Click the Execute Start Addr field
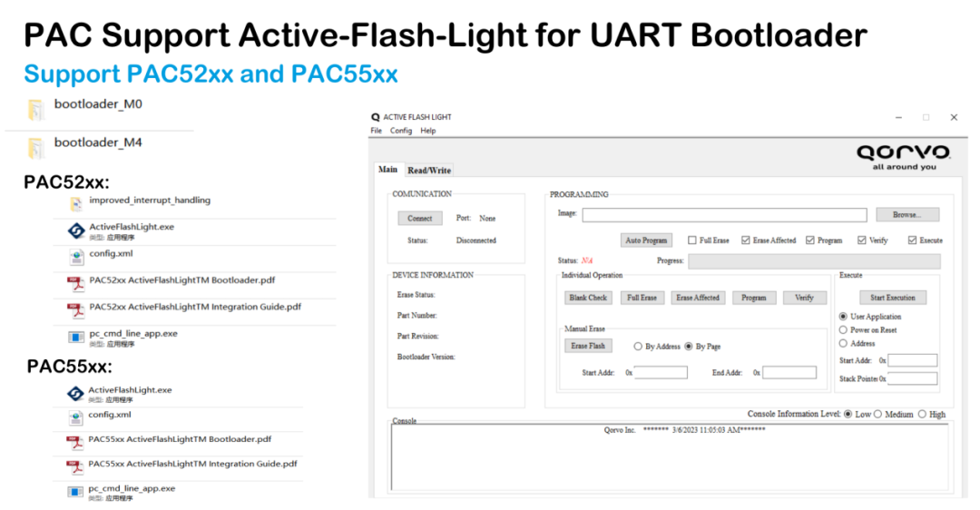This screenshot has height=510, width=980. [x=913, y=360]
